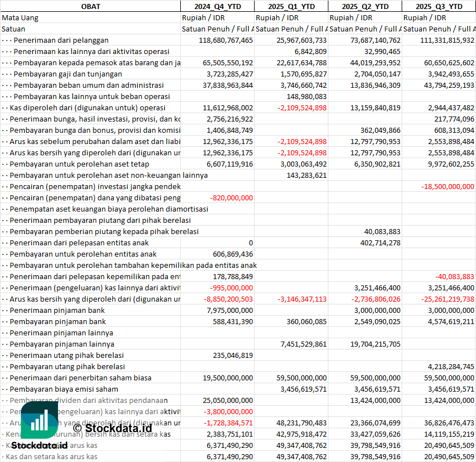Select Penempatan aset keuangan biaya perolehan label
Screen dimensions: 476x462
coord(109,209)
